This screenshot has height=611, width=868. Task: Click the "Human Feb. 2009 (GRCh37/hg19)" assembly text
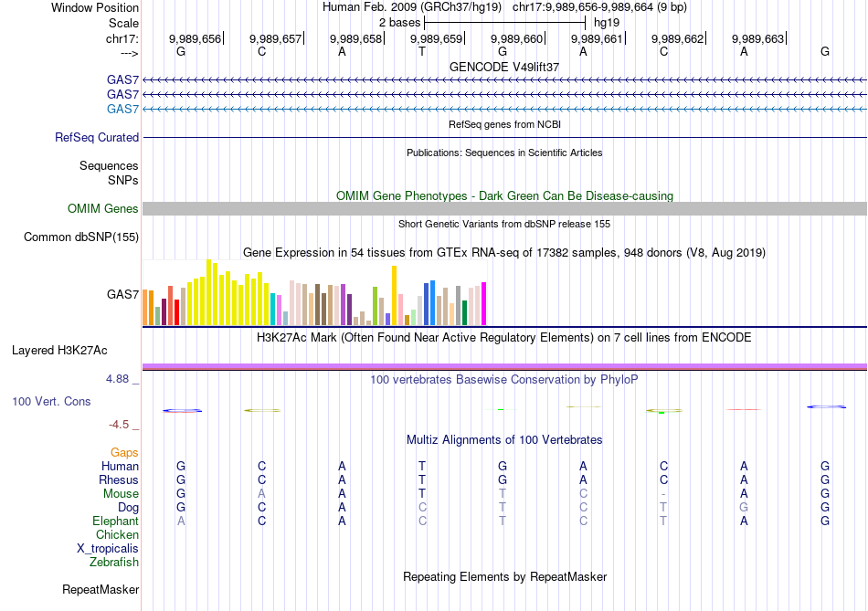click(x=412, y=7)
